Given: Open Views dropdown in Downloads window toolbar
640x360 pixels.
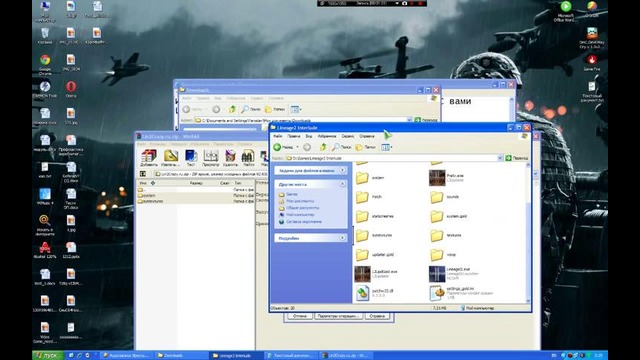Looking at the screenshot, I should click(x=296, y=109).
